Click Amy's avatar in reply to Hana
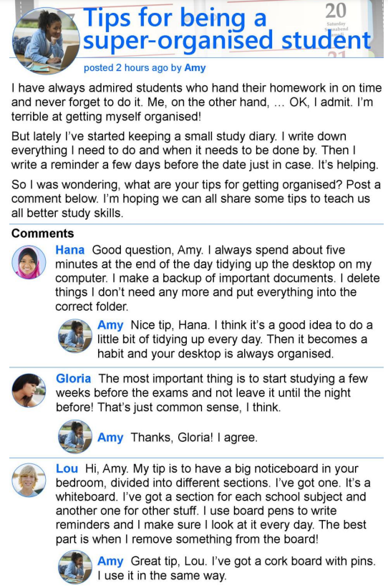Image resolution: width=388 pixels, height=588 pixels. click(75, 337)
